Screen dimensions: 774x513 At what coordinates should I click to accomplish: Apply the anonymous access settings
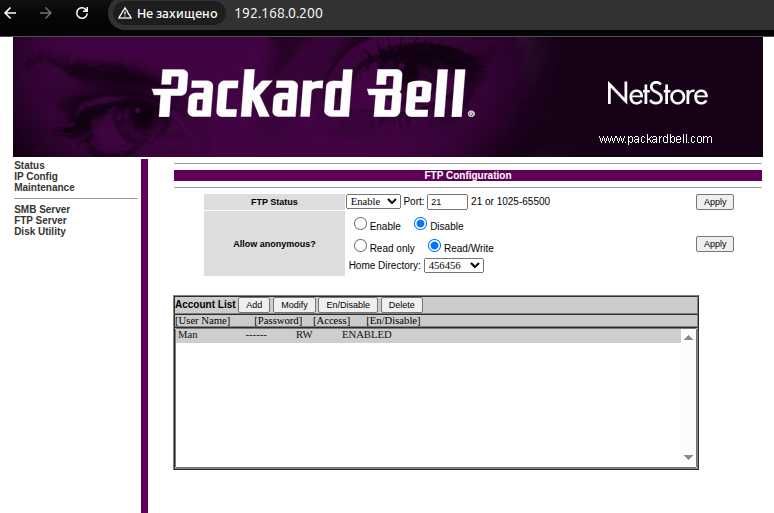click(715, 244)
